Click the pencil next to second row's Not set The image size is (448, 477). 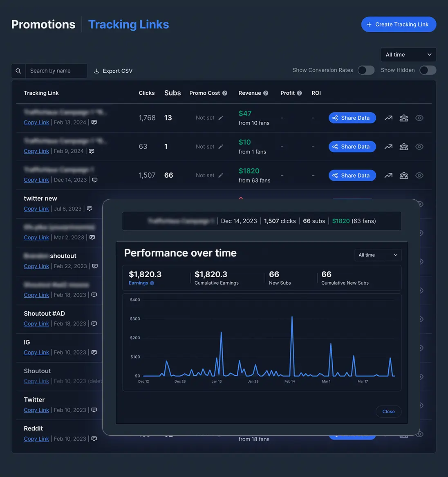pyautogui.click(x=221, y=146)
